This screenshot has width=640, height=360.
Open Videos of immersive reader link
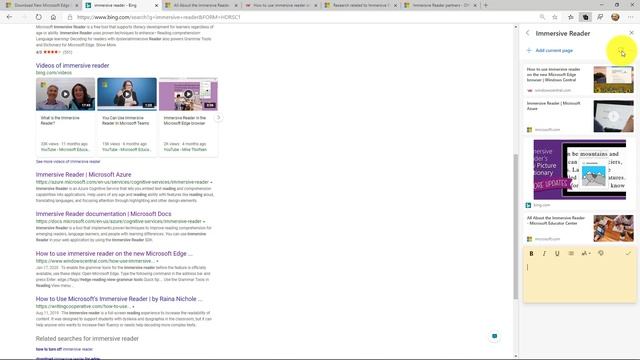coord(72,65)
